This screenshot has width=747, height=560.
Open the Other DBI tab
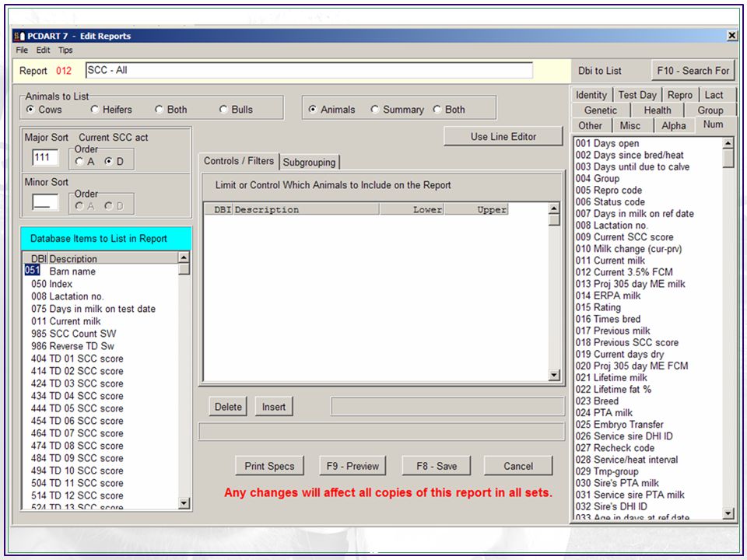[591, 125]
